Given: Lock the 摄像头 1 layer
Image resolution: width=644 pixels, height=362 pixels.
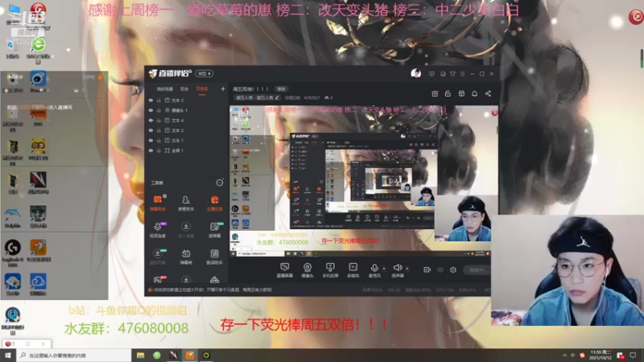Looking at the screenshot, I should (x=159, y=110).
